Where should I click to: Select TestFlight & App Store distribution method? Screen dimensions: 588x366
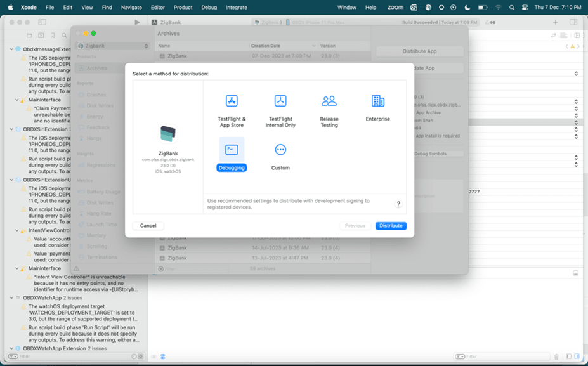click(232, 111)
